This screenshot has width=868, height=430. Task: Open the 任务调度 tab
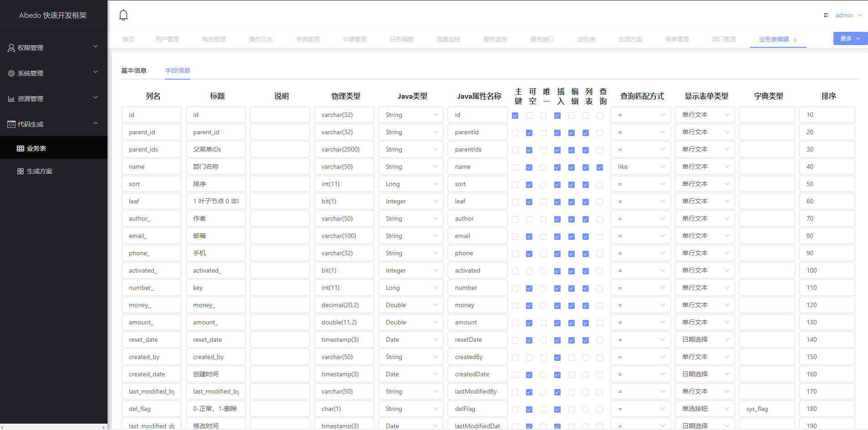coord(402,39)
